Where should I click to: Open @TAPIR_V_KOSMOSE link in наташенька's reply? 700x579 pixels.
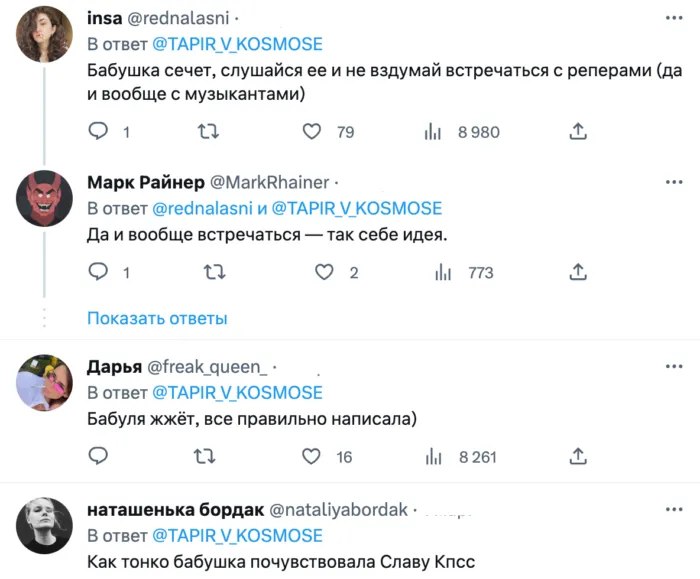[237, 535]
